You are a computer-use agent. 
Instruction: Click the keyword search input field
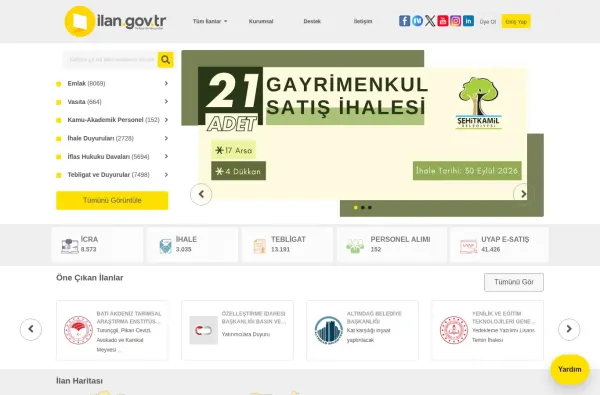pos(110,60)
